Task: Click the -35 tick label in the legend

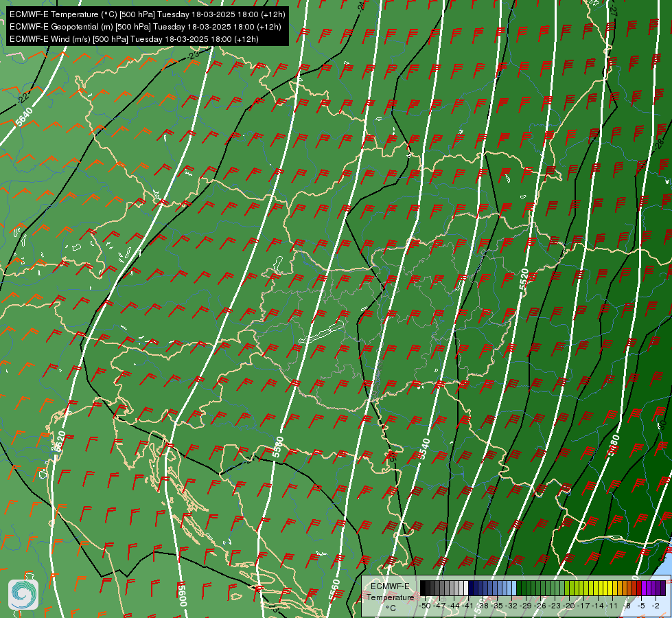Action: 497,606
